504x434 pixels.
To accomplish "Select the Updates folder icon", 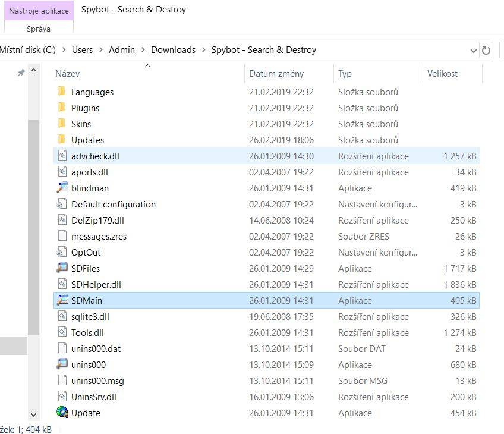I will coord(62,140).
